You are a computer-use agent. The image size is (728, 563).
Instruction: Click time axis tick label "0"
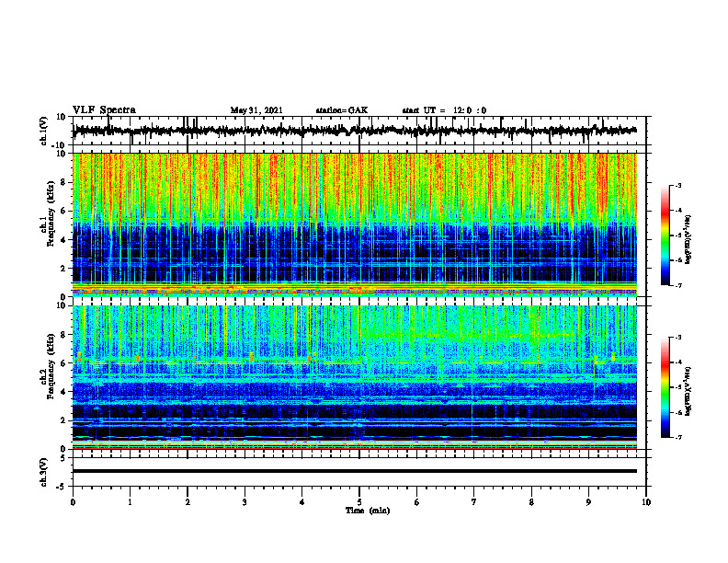pyautogui.click(x=73, y=502)
